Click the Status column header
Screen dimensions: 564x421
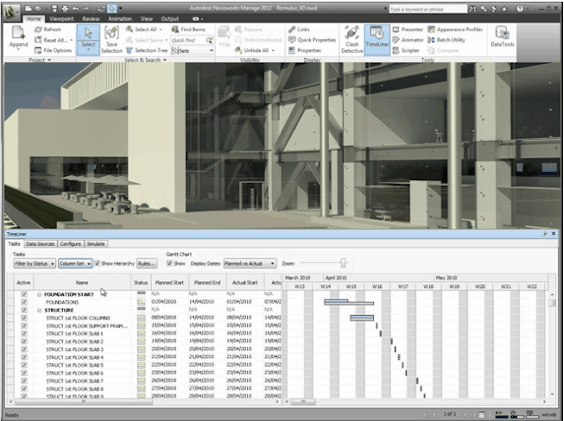pyautogui.click(x=141, y=282)
